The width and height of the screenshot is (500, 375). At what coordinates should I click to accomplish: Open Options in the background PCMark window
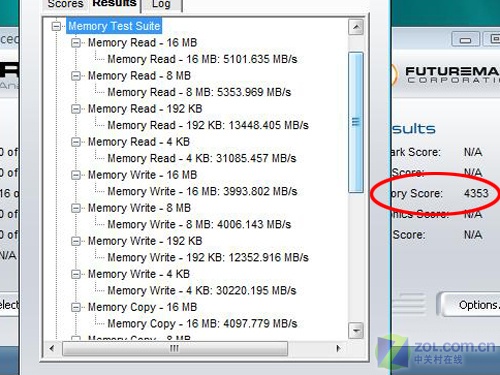click(x=470, y=305)
